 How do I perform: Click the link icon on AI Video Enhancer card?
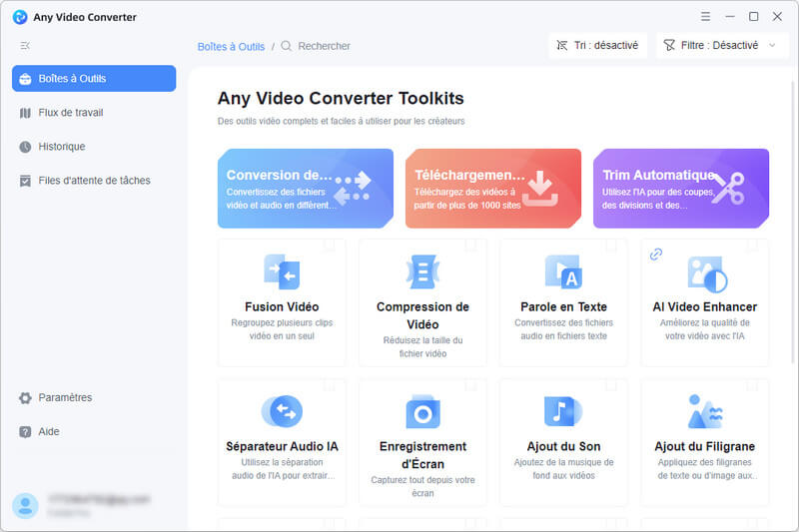click(x=656, y=255)
